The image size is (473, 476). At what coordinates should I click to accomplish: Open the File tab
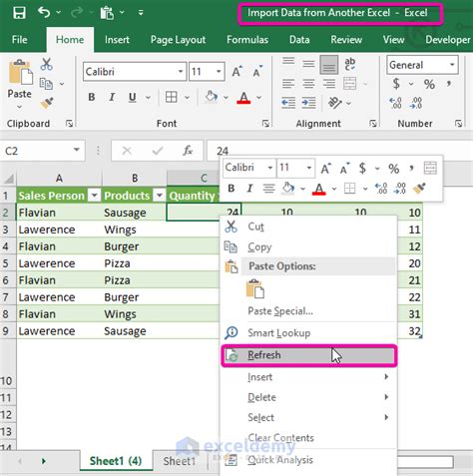point(19,40)
